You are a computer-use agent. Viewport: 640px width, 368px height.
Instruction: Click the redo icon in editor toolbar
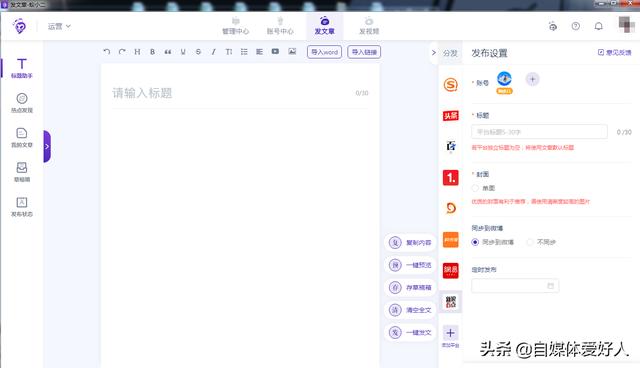point(122,52)
